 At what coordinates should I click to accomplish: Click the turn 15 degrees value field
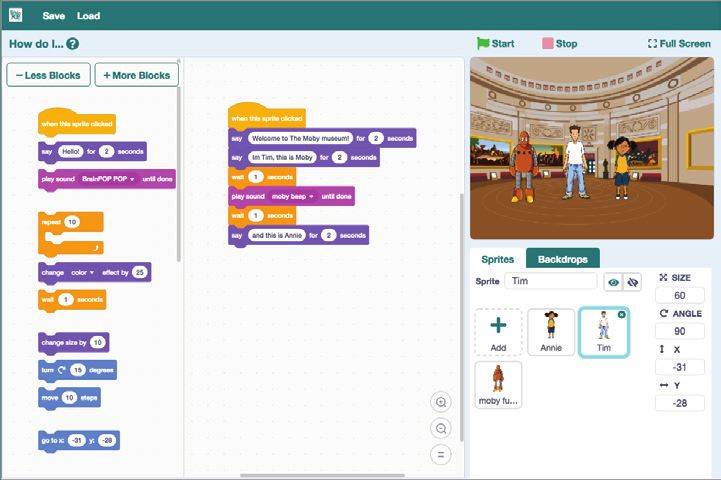pos(78,370)
